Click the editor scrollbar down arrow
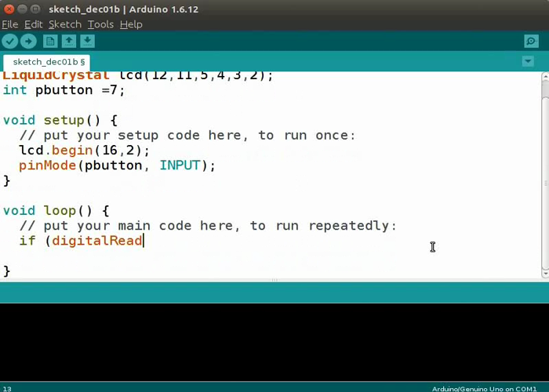Screen dimensions: 549x392 [545, 272]
